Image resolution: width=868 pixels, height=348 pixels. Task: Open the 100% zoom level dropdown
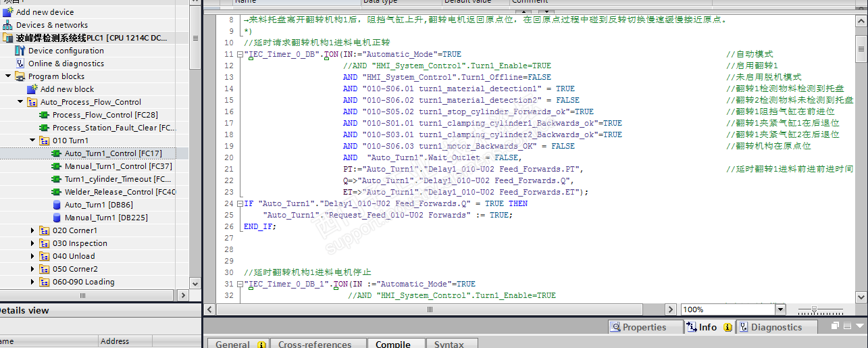pyautogui.click(x=781, y=309)
